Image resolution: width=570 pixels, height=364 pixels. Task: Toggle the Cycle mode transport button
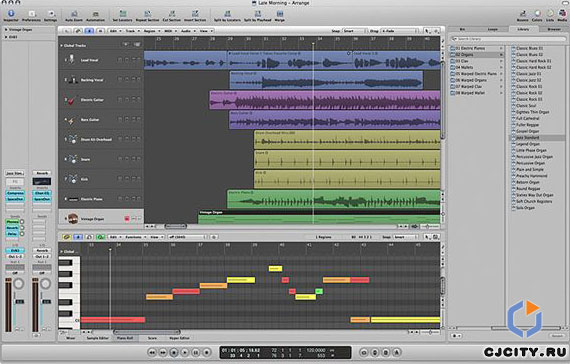(364, 352)
